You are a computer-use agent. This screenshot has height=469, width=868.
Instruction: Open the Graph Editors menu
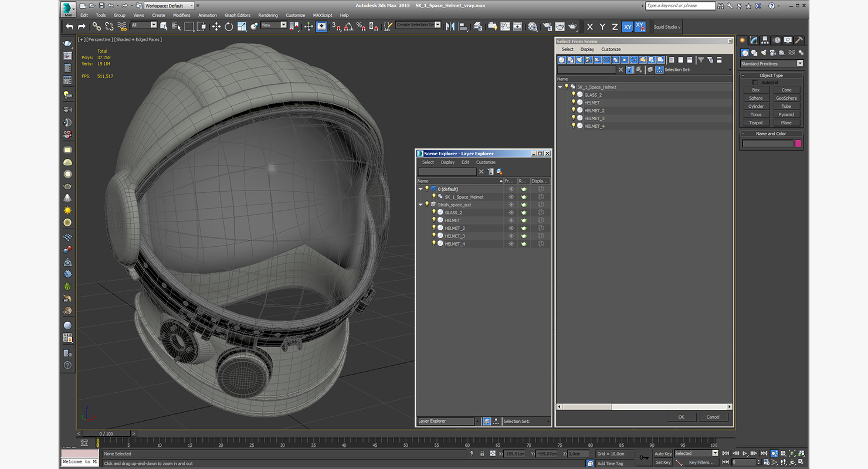pos(238,15)
